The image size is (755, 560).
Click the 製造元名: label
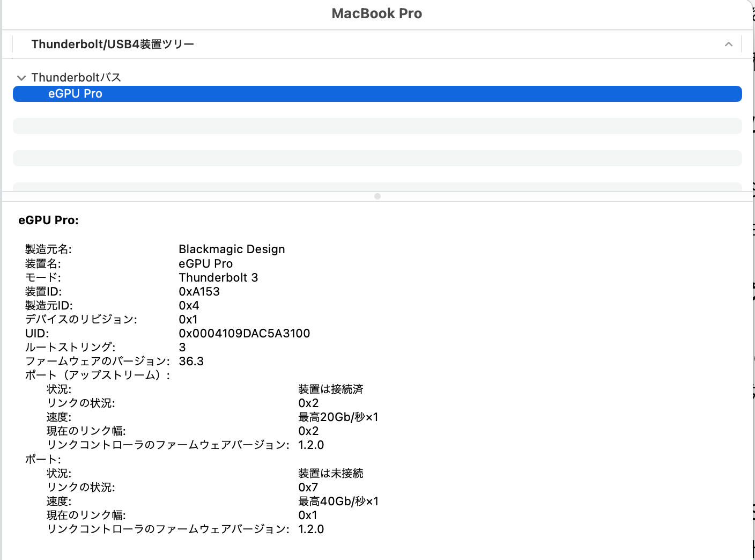tap(48, 249)
